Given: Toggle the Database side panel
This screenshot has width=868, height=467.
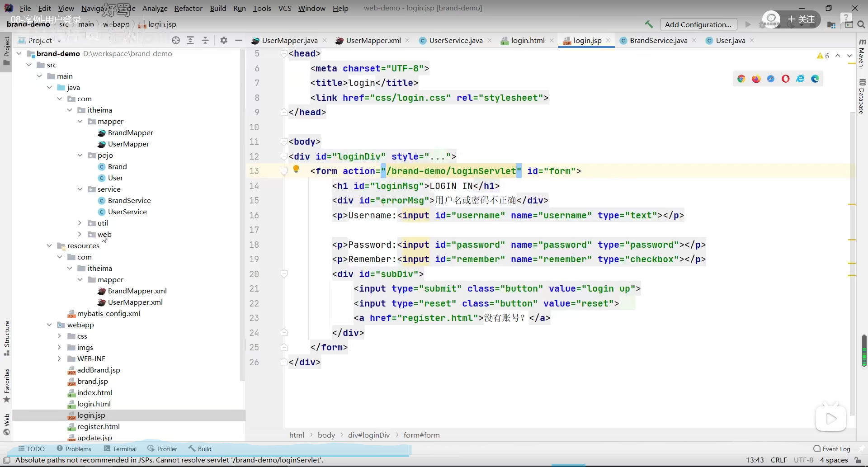Looking at the screenshot, I should (862, 96).
